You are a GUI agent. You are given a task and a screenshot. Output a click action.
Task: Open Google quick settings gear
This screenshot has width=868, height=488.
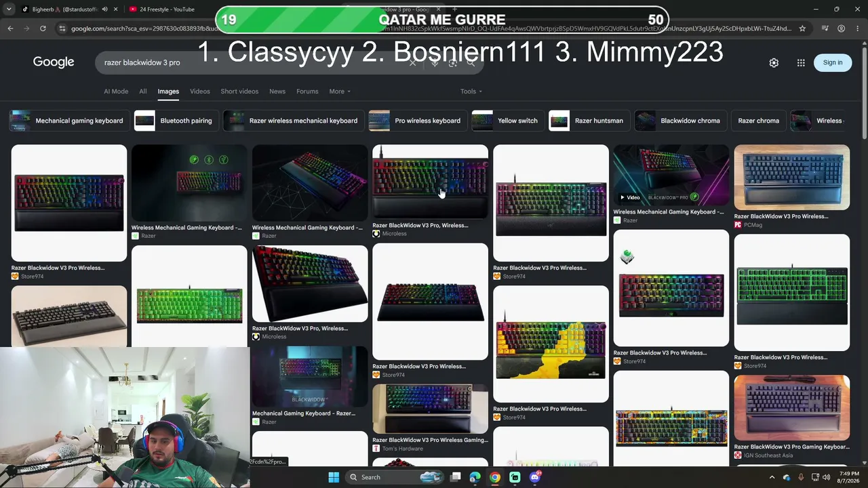[x=774, y=62]
